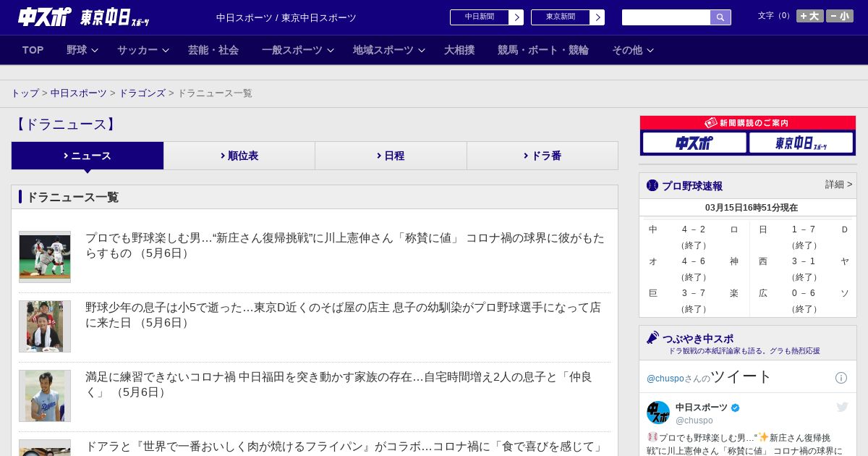Expand the 地域スポーツ menu dropdown
The height and width of the screenshot is (456, 868).
(389, 50)
